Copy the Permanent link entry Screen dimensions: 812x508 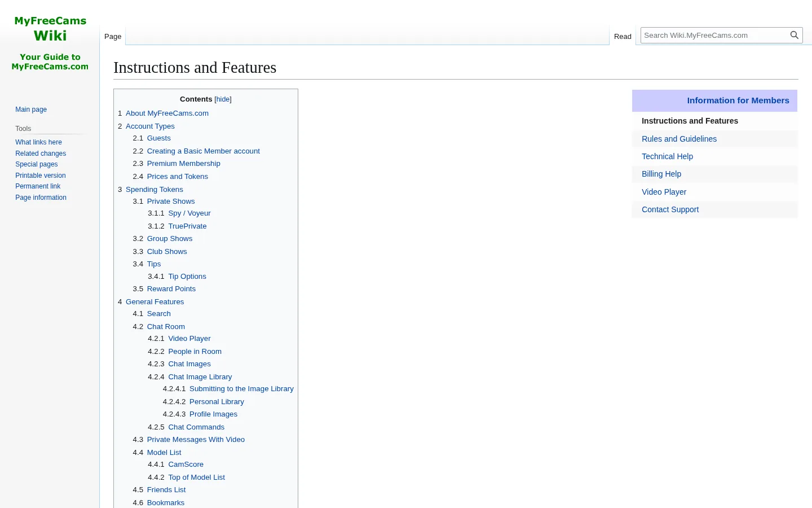(38, 186)
